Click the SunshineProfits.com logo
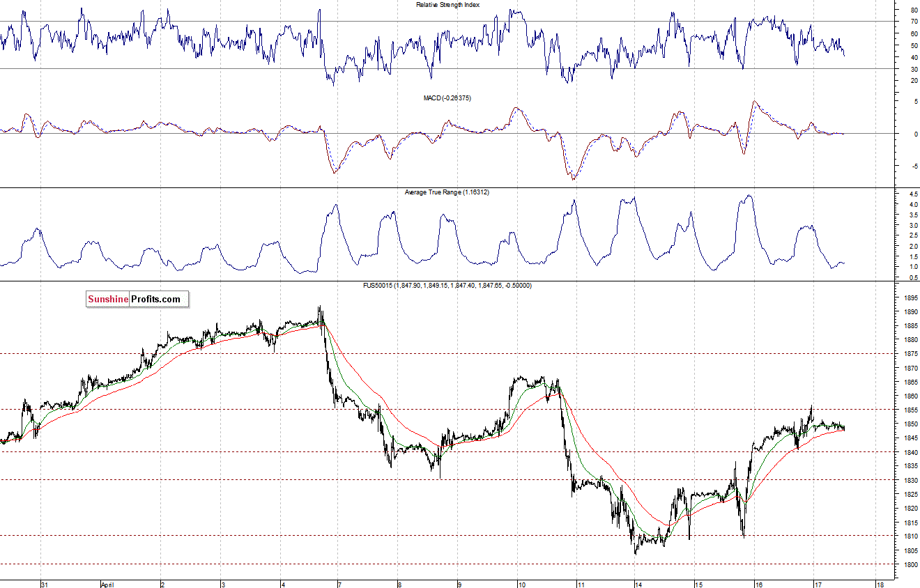Screen dimensions: 920x588 tap(137, 300)
